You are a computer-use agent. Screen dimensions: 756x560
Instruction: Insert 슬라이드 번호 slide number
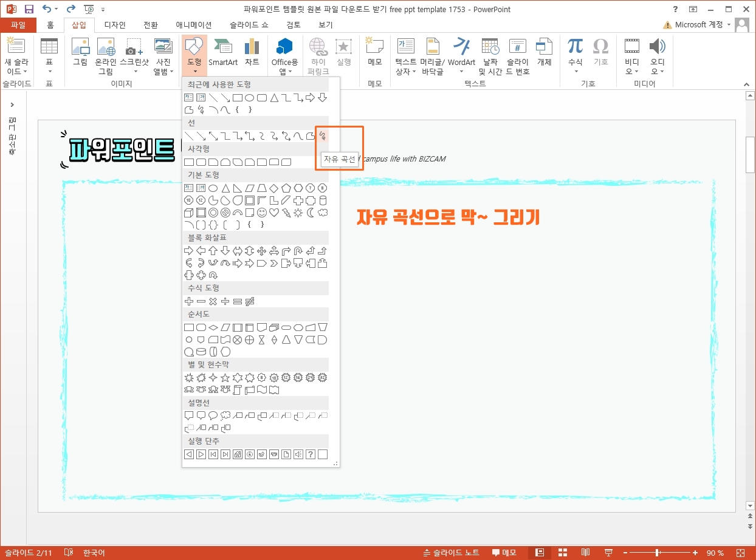(518, 56)
